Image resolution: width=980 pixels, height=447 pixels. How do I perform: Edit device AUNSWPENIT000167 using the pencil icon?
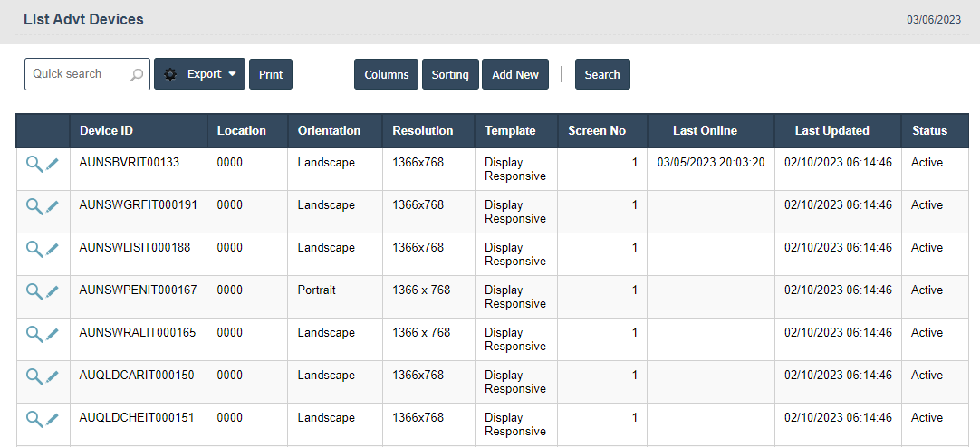click(53, 291)
